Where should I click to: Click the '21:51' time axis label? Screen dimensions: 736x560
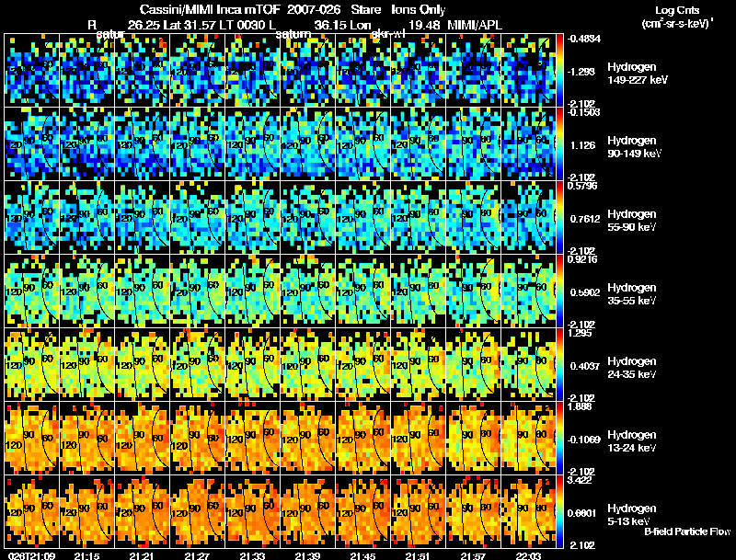419,556
